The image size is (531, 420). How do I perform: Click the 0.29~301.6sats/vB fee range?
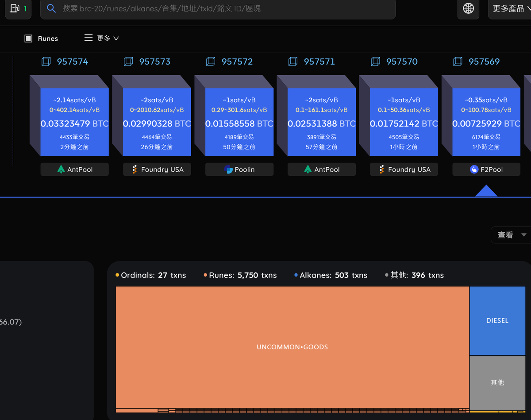[239, 110]
